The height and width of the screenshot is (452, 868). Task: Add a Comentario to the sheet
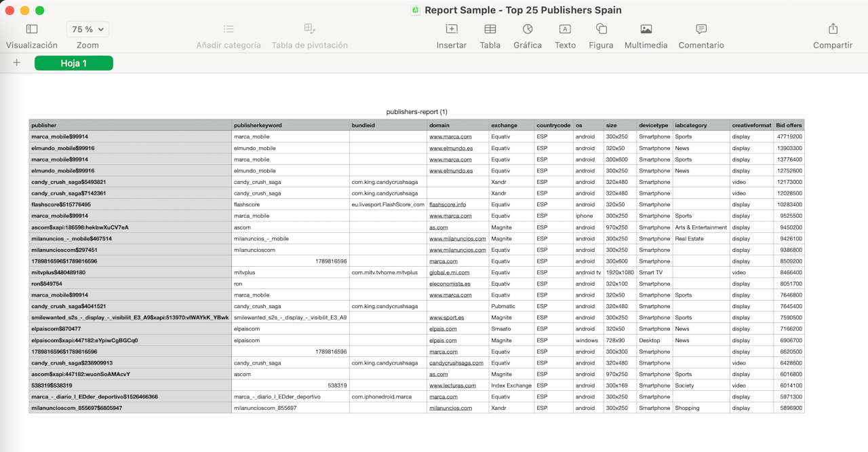[701, 29]
